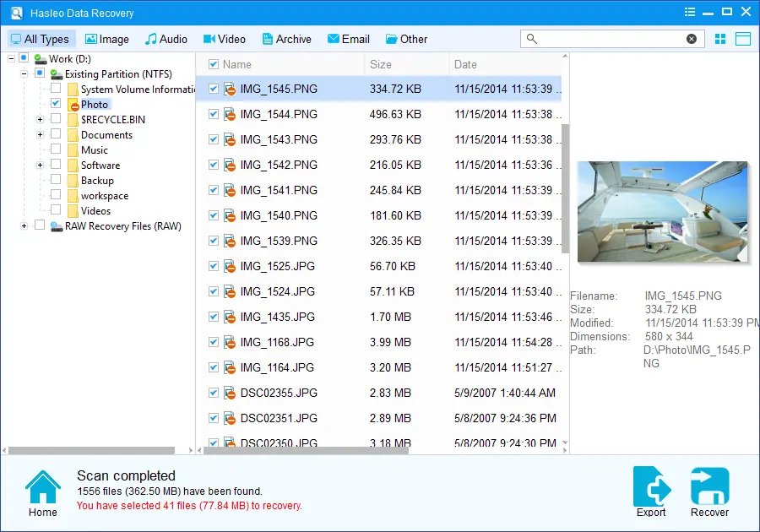Click the Export icon to save scan results
This screenshot has height=532, width=760.
[651, 485]
